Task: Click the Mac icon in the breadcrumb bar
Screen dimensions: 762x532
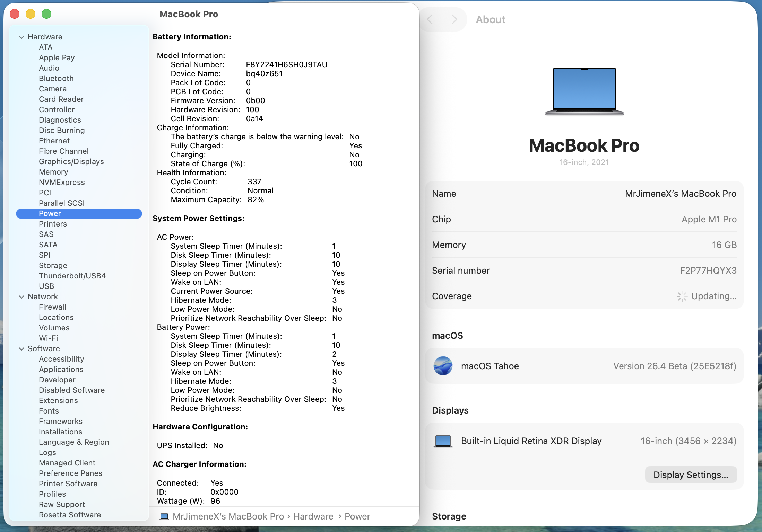Action: [164, 516]
